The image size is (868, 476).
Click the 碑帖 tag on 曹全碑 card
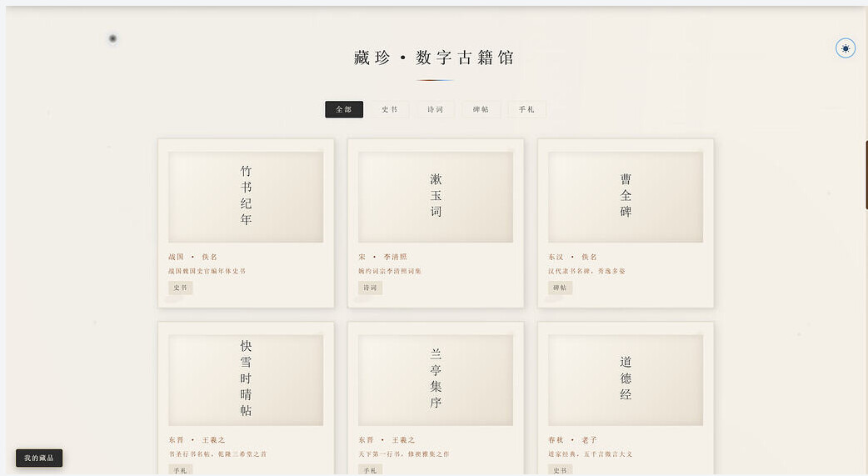click(561, 288)
